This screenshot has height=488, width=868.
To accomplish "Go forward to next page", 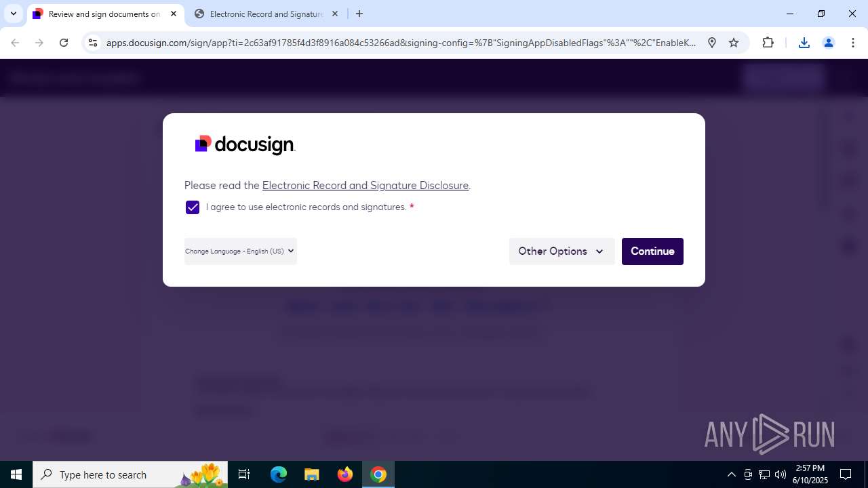I will pos(39,43).
